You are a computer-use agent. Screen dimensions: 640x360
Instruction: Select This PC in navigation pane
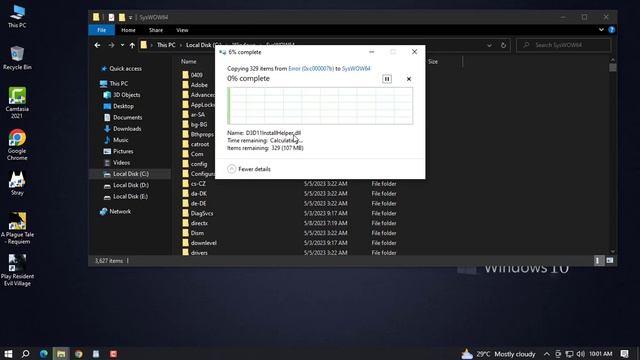point(114,83)
